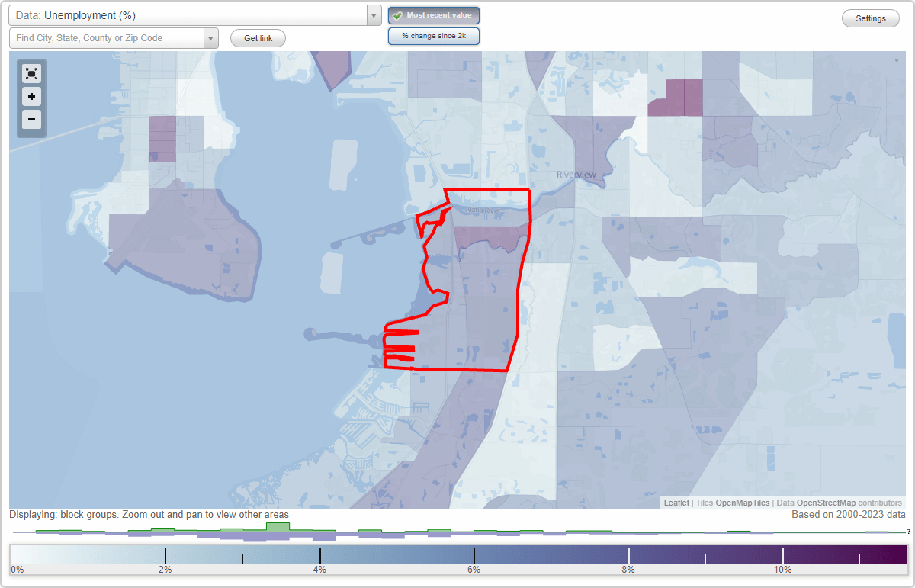Click the tallest green histogram bar
This screenshot has width=915, height=588.
pos(278,527)
